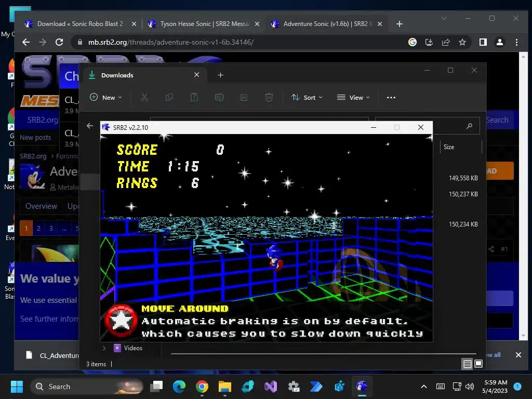532x399 pixels.
Task: Open SRB2.org link in site navigation
Action: [x=43, y=120]
